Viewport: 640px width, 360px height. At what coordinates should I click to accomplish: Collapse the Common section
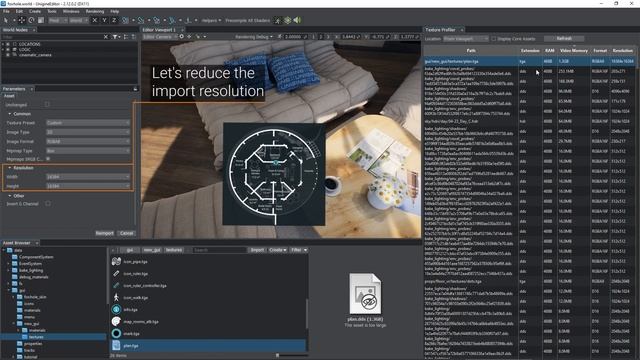pos(10,114)
